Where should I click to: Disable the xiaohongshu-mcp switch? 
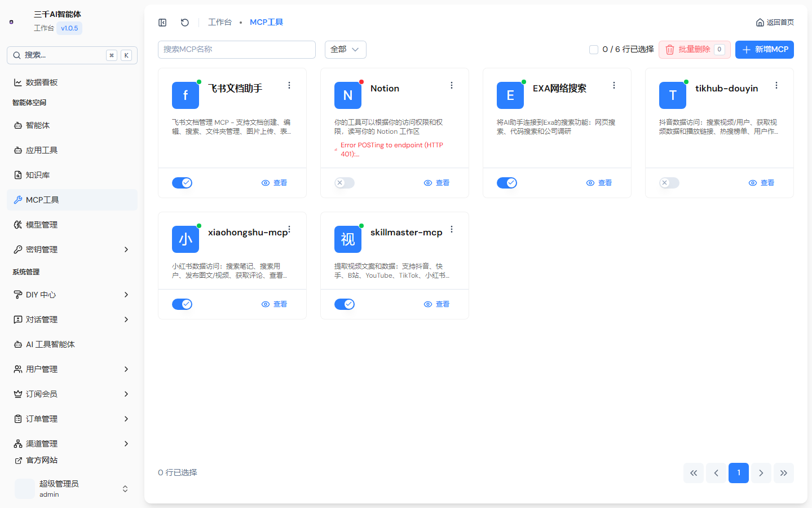coord(182,304)
